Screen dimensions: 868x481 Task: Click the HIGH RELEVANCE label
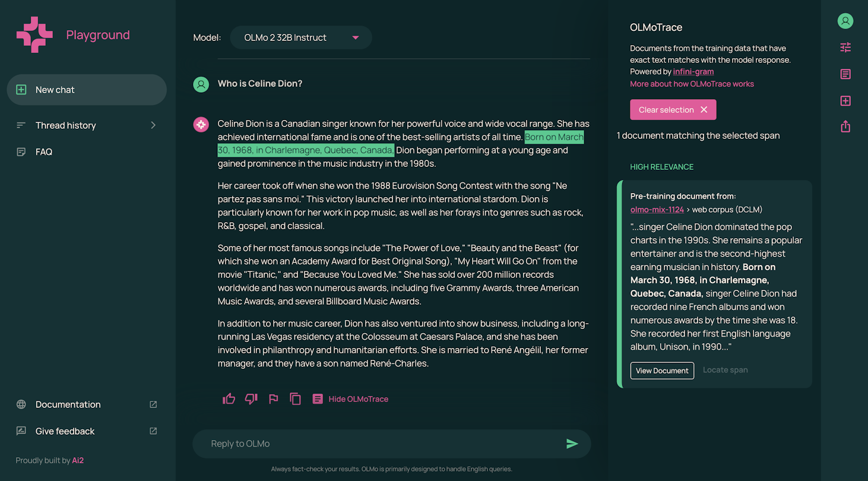click(661, 167)
